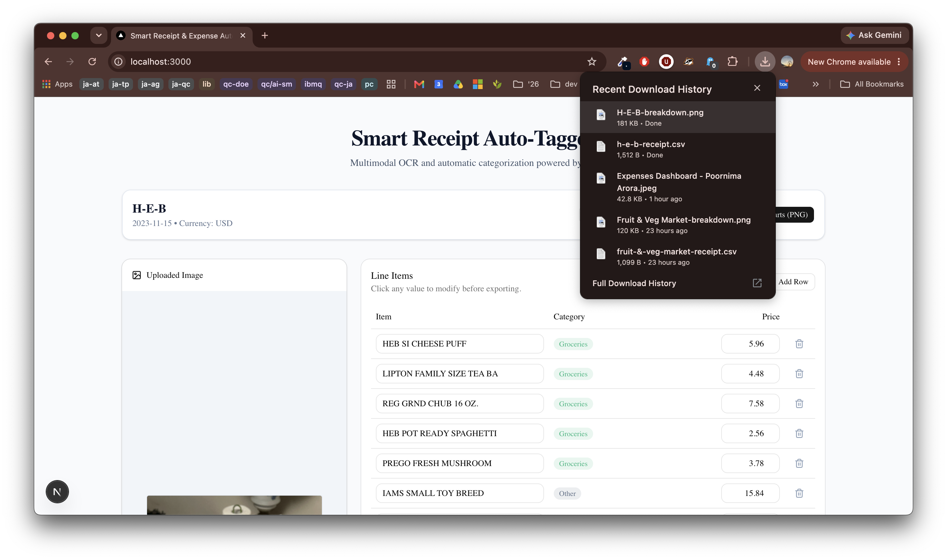Expand the tab search chevron
This screenshot has width=947, height=560.
pyautogui.click(x=99, y=35)
